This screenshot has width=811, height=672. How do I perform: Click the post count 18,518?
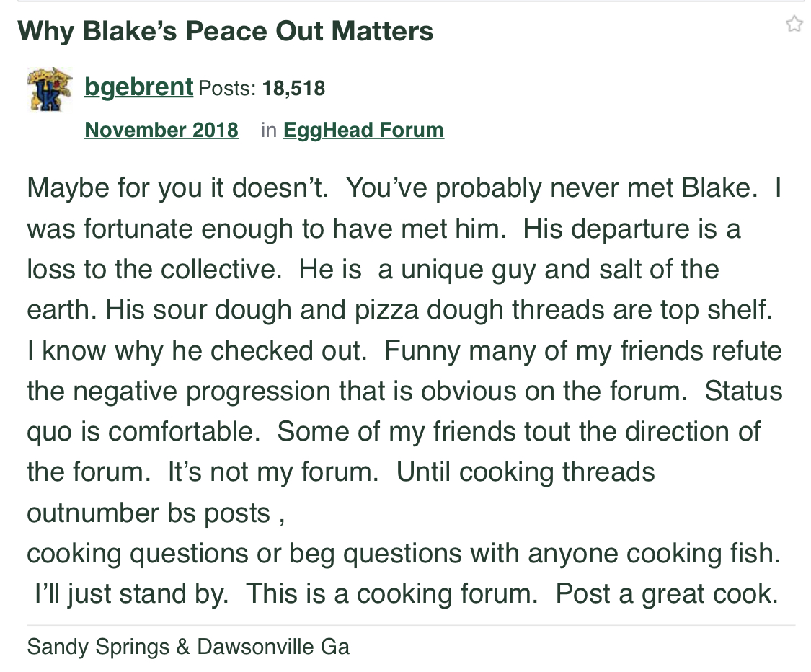click(x=293, y=89)
